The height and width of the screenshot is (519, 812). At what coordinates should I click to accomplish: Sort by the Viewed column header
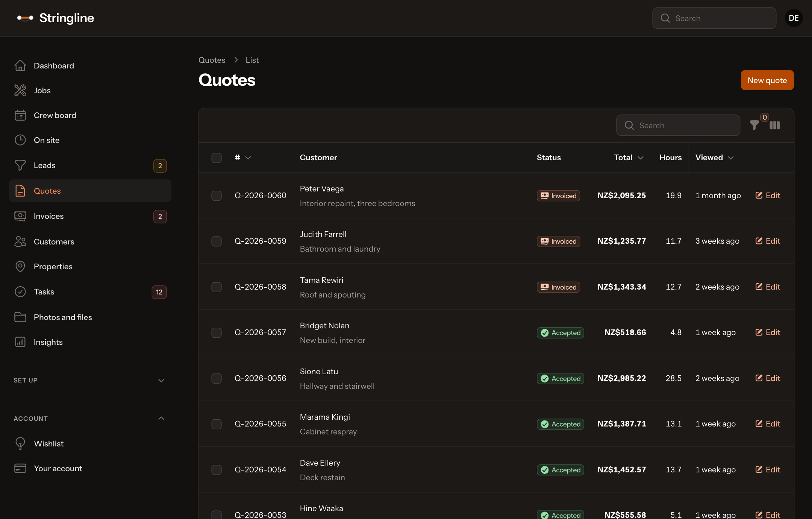point(715,158)
